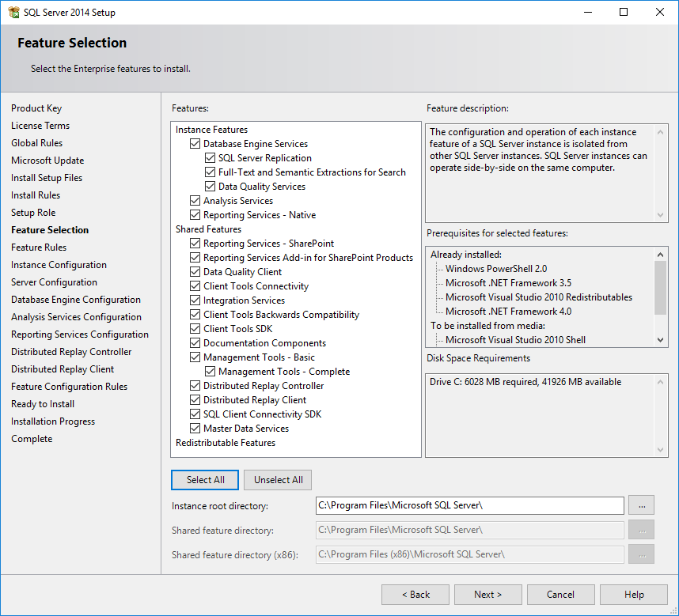679x616 pixels.
Task: Click the SQL Server Setup title bar icon
Action: (13, 12)
